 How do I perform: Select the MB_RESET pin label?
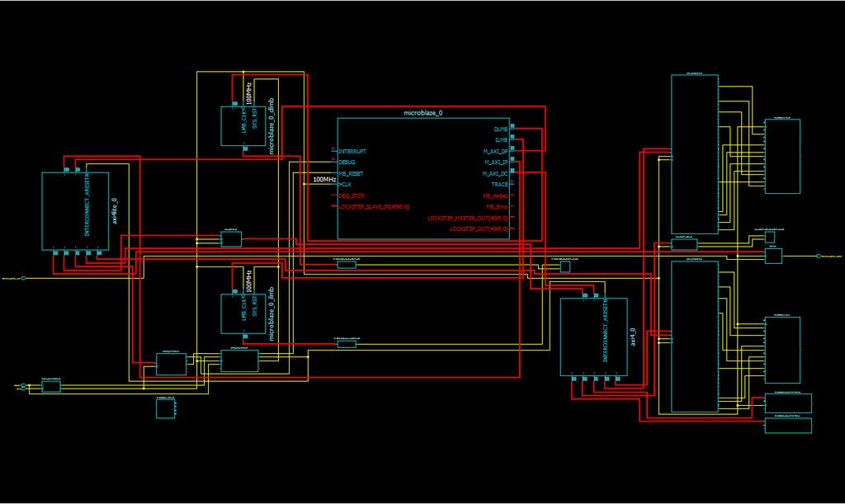click(x=351, y=173)
